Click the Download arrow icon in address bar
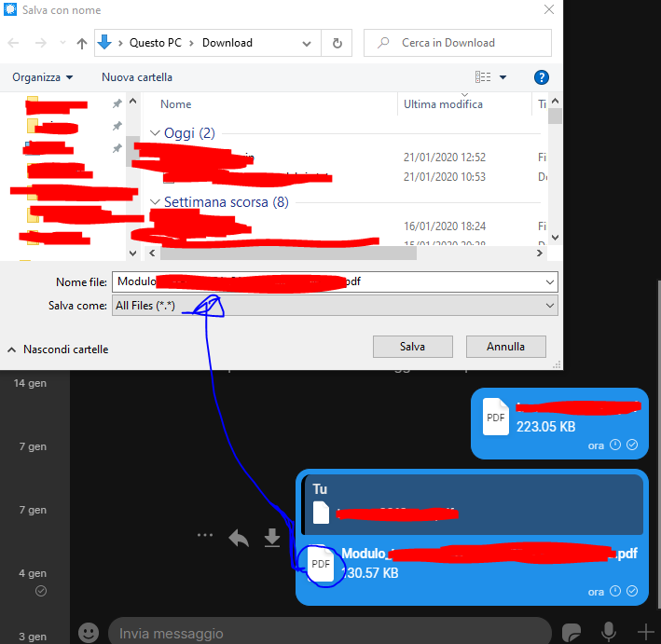Screen dimensions: 661x644 click(104, 42)
